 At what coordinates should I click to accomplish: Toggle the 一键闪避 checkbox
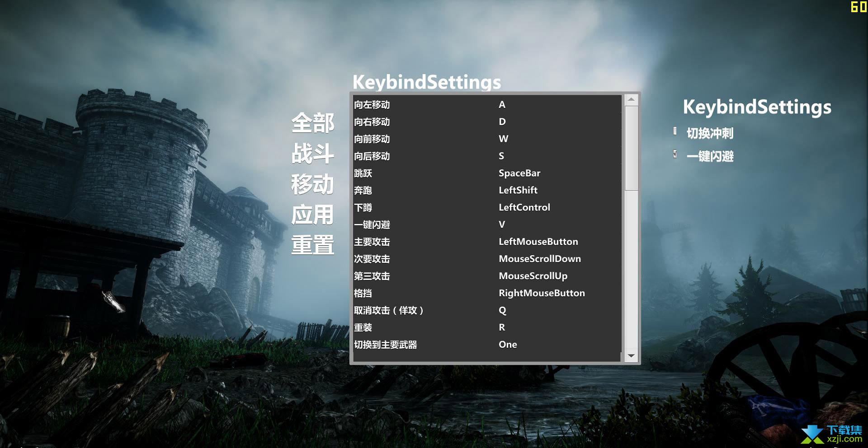point(675,154)
